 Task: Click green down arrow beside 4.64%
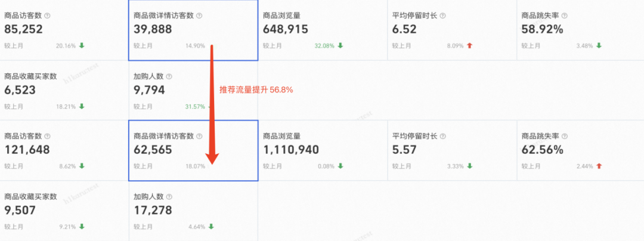tap(211, 226)
